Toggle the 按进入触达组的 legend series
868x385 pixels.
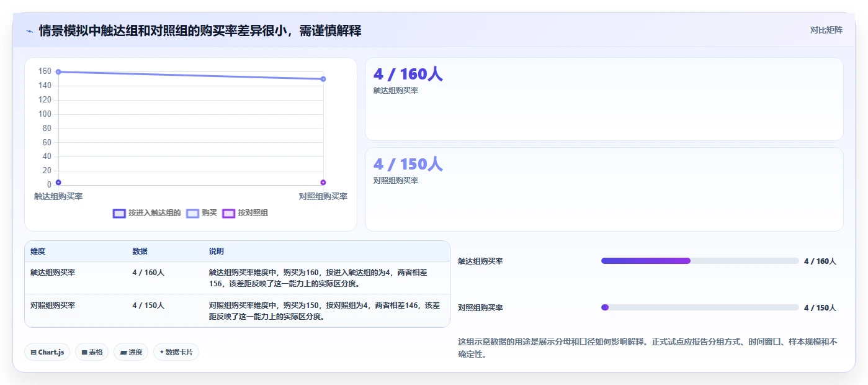(147, 213)
